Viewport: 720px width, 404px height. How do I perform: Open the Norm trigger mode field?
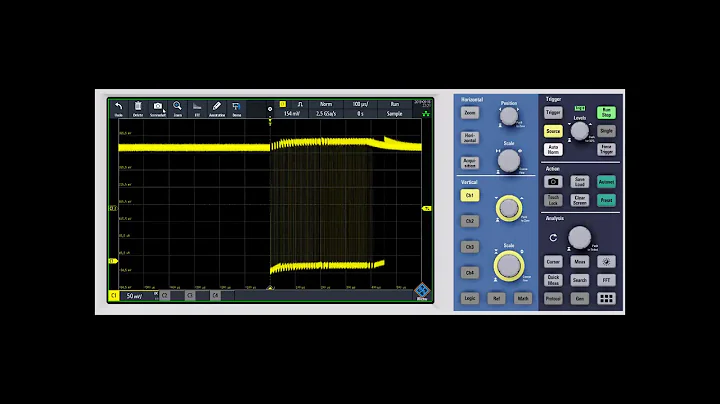point(326,104)
